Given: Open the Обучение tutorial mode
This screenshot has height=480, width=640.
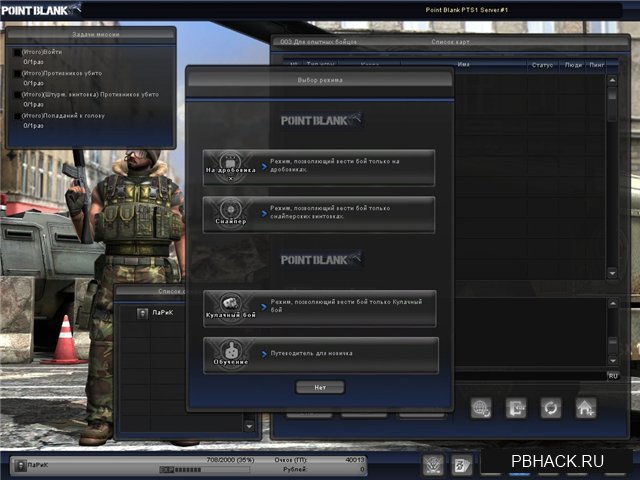Looking at the screenshot, I should [321, 356].
